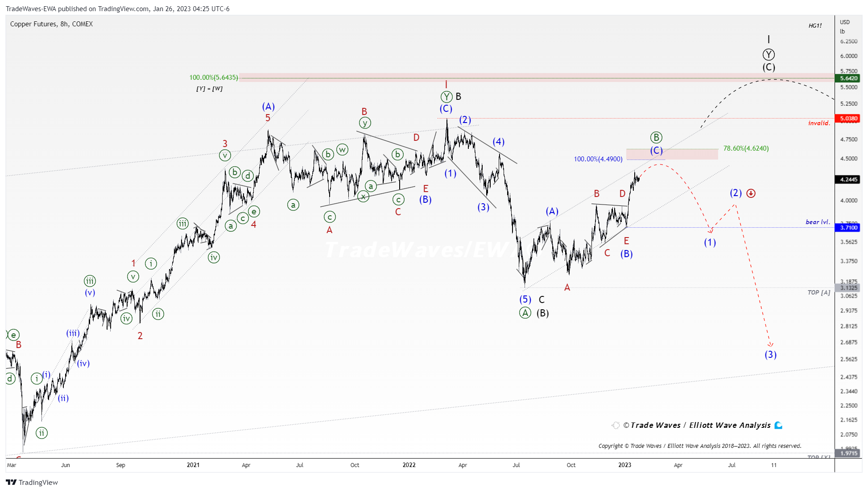The height and width of the screenshot is (492, 868).
Task: Select the green circled w wave label
Action: (x=343, y=149)
